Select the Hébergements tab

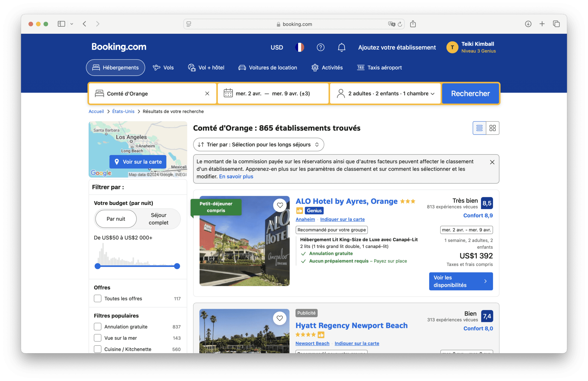[x=115, y=67]
